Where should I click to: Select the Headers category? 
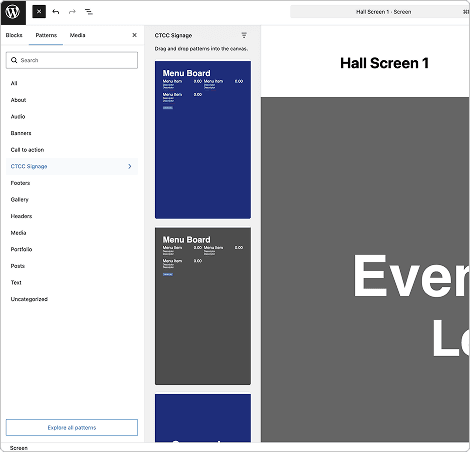[x=72, y=216]
